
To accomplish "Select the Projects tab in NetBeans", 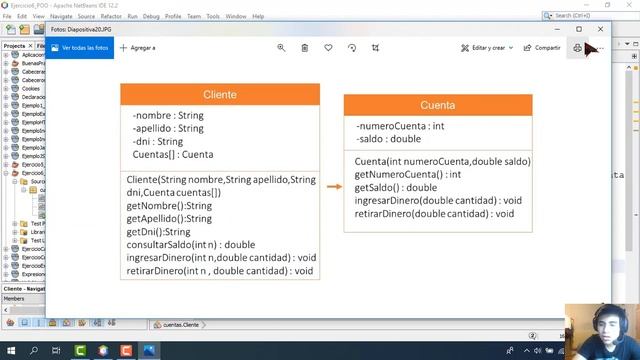I will pos(15,46).
